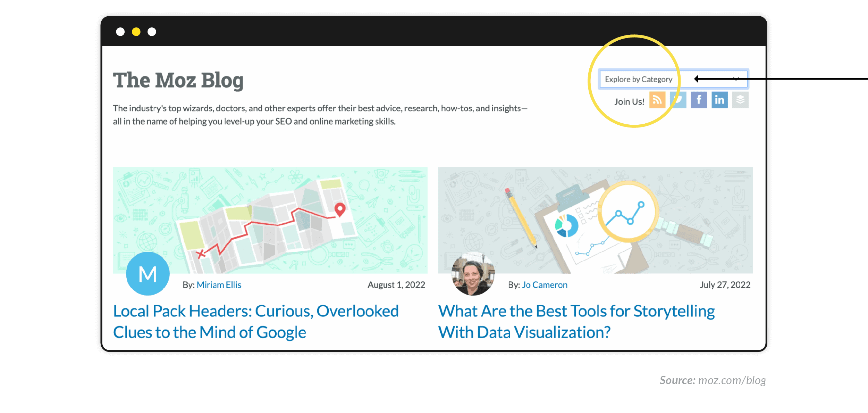Image resolution: width=868 pixels, height=413 pixels.
Task: Click Miriam Ellis's blue M avatar
Action: tap(148, 274)
